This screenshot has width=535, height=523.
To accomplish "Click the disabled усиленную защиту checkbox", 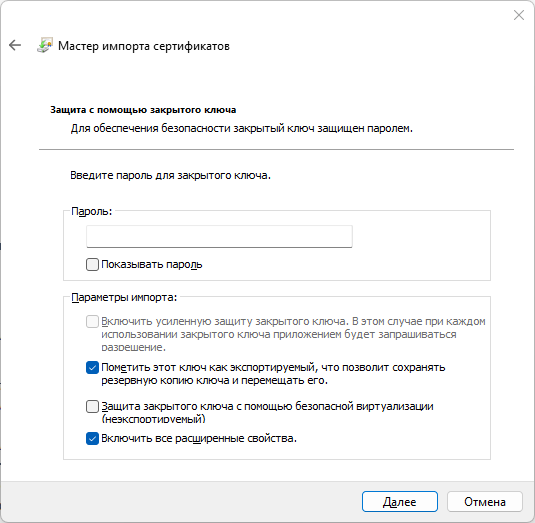I will (92, 321).
